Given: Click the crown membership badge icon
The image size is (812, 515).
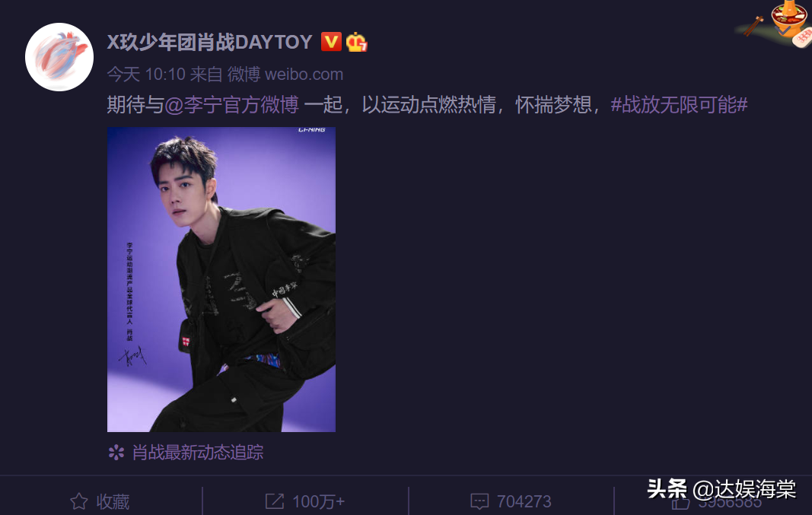Looking at the screenshot, I should 357,41.
